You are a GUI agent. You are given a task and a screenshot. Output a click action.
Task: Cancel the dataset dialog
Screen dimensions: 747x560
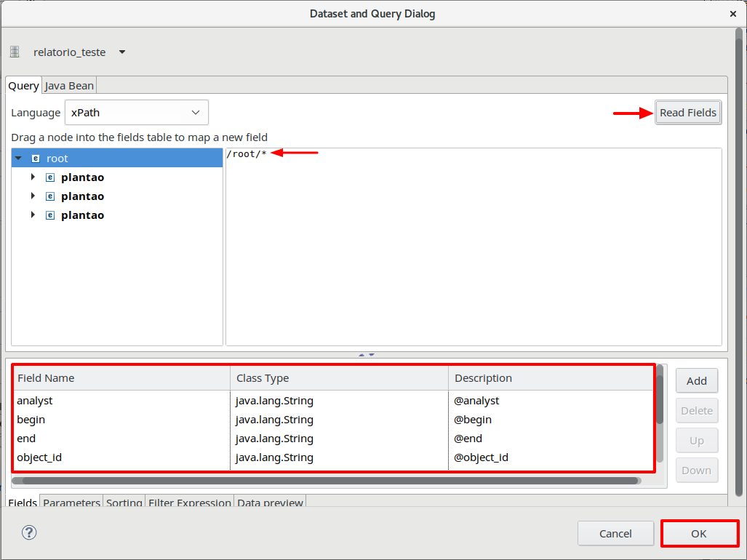(615, 533)
